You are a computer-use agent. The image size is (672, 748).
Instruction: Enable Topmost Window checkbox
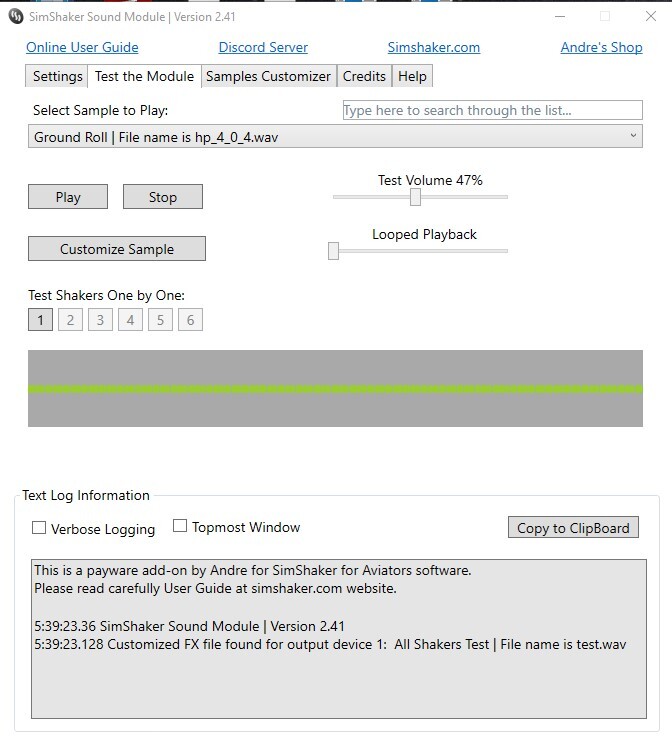pyautogui.click(x=180, y=526)
